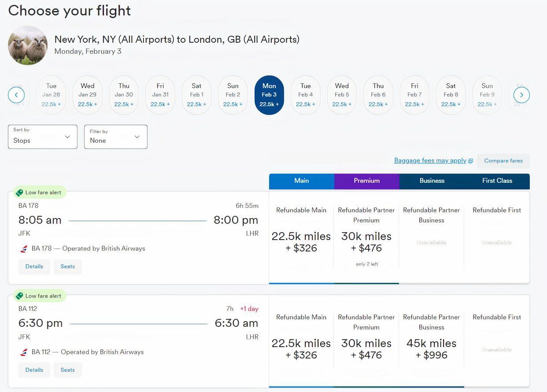Switch to the Premium fare tab

pos(366,181)
